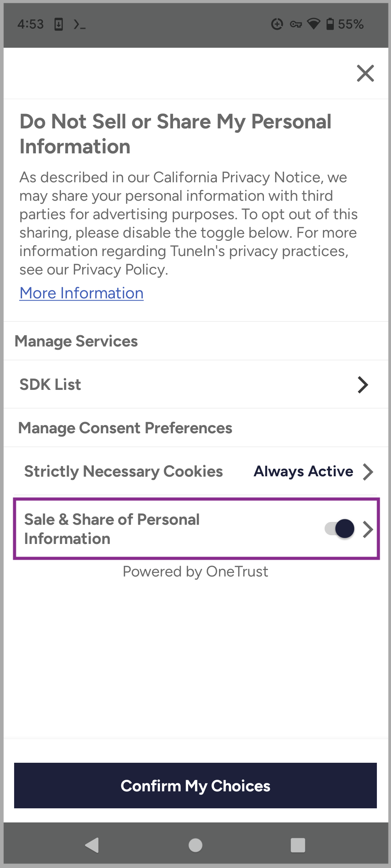Viewport: 391px width, 868px height.
Task: Tap the download notification status icon
Action: click(59, 24)
